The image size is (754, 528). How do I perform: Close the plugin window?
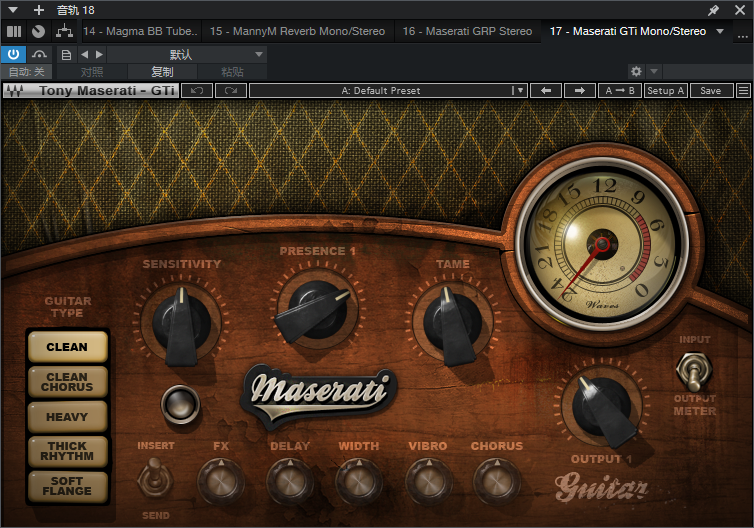tap(740, 10)
